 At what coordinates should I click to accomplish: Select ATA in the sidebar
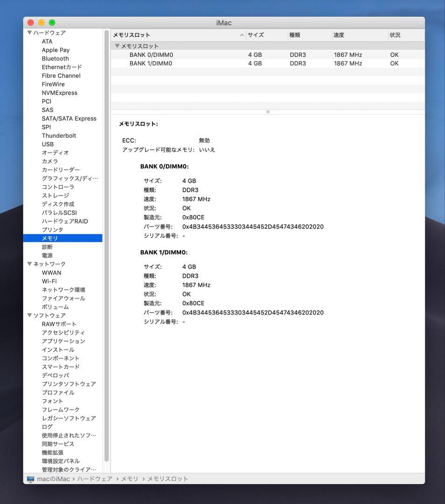(47, 41)
